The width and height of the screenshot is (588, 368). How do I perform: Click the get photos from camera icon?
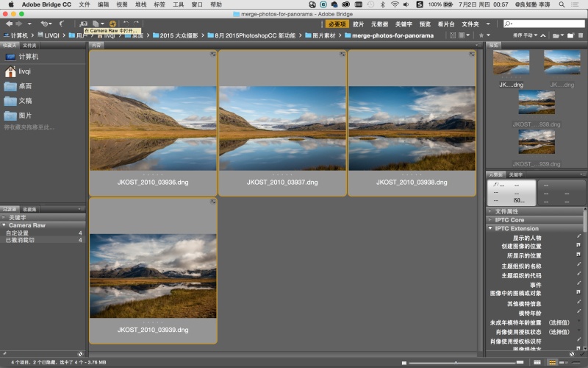(x=83, y=24)
